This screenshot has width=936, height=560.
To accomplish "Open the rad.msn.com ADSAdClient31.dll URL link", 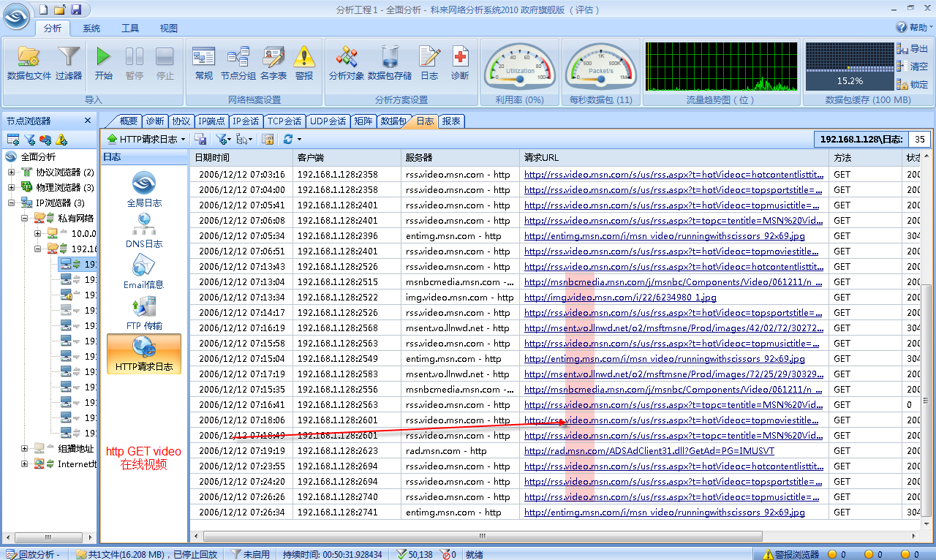I will 649,451.
